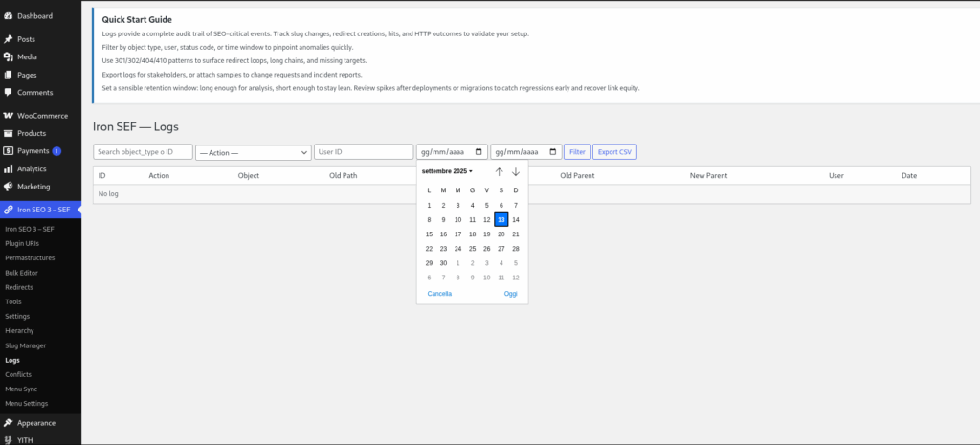980x445 pixels.
Task: Click the ID column header
Action: (x=101, y=176)
